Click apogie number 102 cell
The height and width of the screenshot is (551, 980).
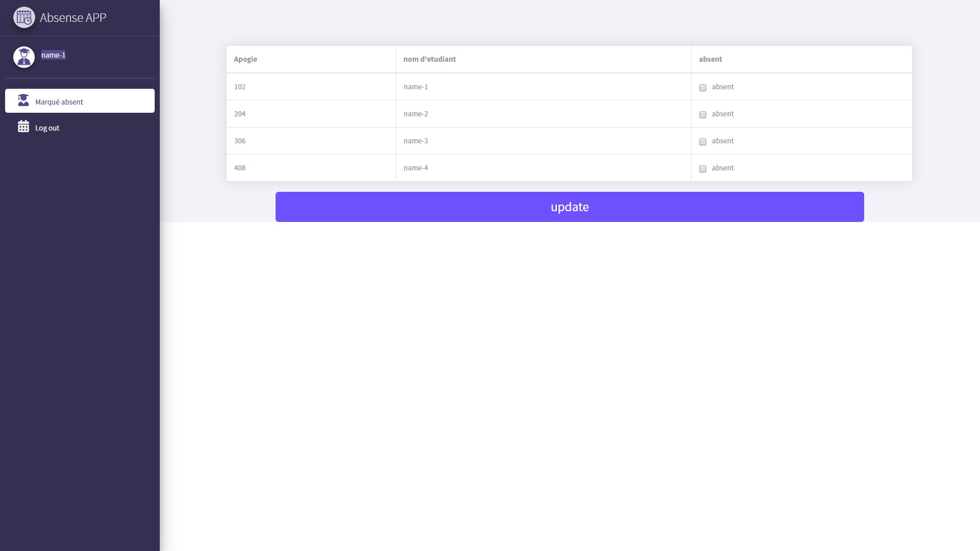point(240,87)
